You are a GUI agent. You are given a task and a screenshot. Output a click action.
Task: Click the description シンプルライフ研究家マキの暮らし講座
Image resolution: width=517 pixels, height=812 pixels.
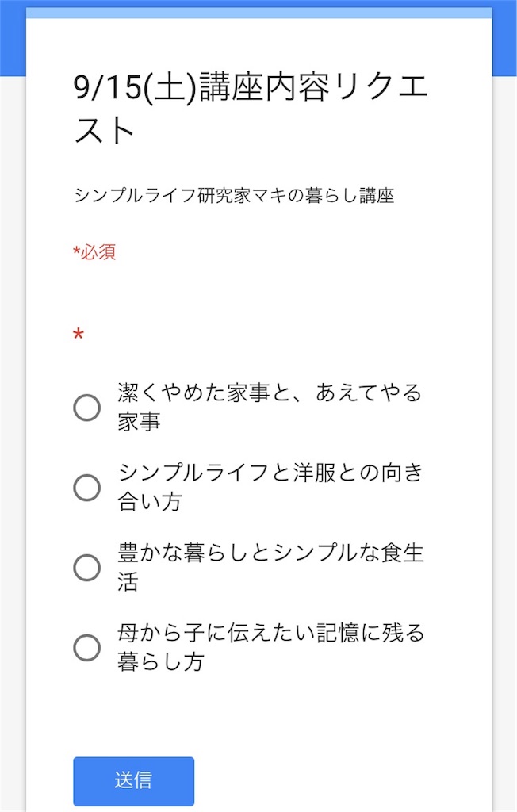[234, 196]
